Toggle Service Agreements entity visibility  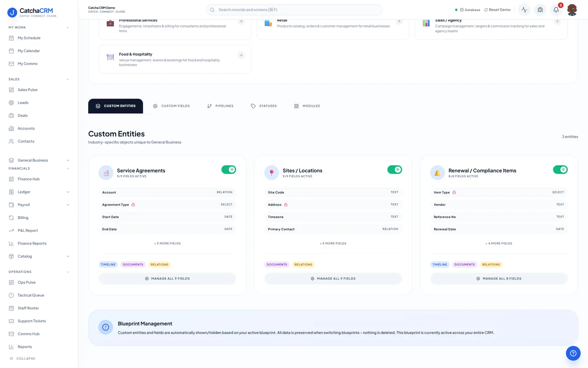tap(229, 170)
